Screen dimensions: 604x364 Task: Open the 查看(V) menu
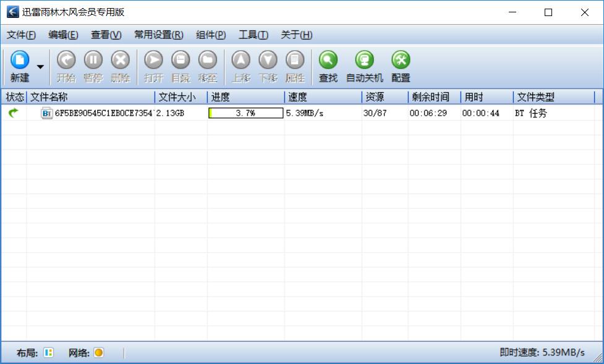click(106, 35)
